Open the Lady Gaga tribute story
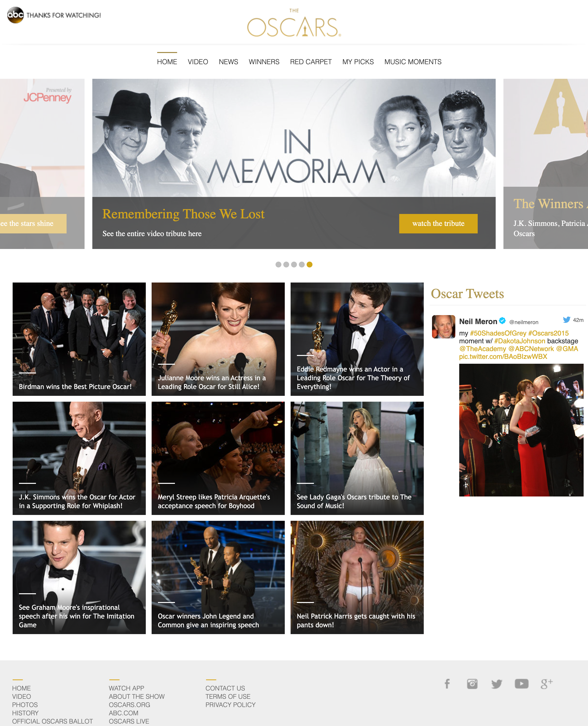588x726 pixels. pyautogui.click(x=357, y=458)
